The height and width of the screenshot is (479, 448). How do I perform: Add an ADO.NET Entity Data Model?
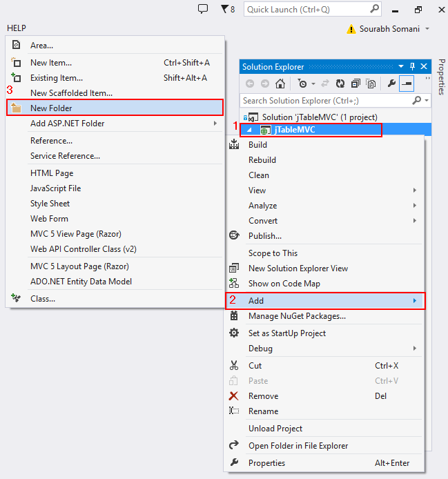click(81, 282)
